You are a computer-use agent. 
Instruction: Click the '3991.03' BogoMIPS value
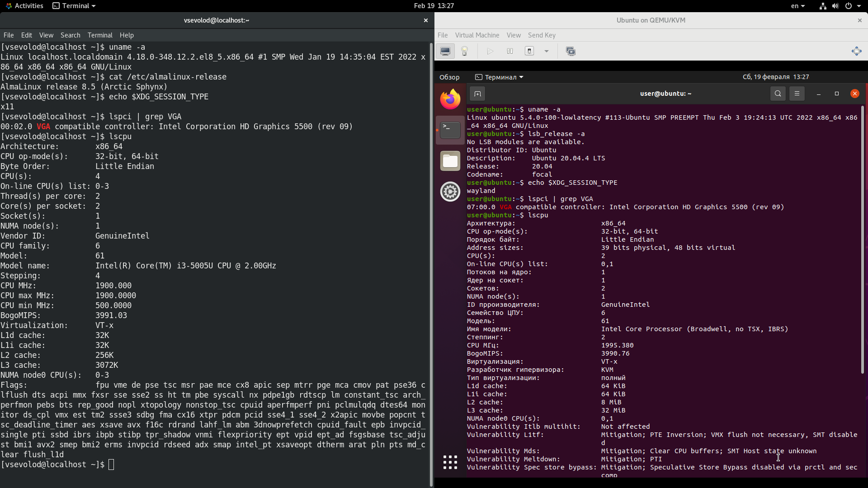click(111, 315)
